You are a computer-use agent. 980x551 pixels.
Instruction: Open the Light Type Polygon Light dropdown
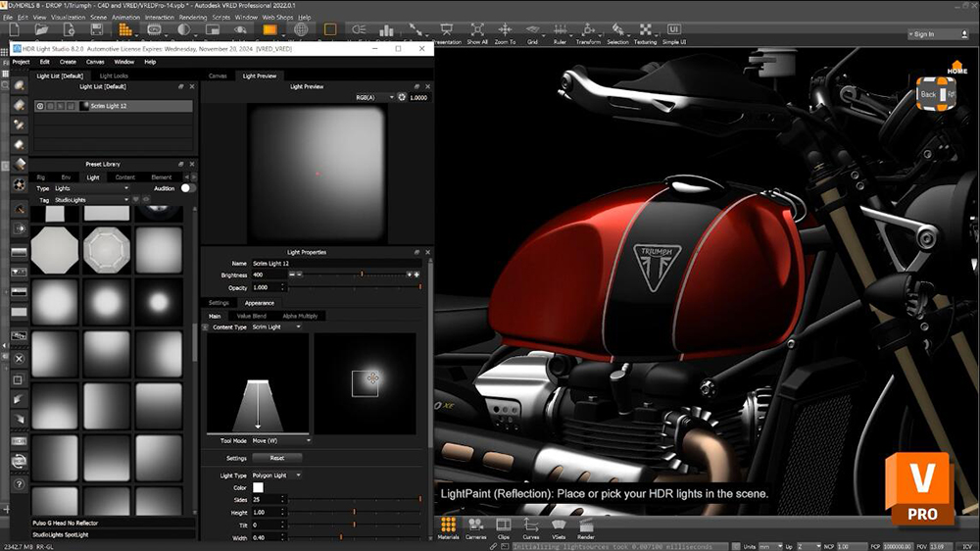point(276,476)
